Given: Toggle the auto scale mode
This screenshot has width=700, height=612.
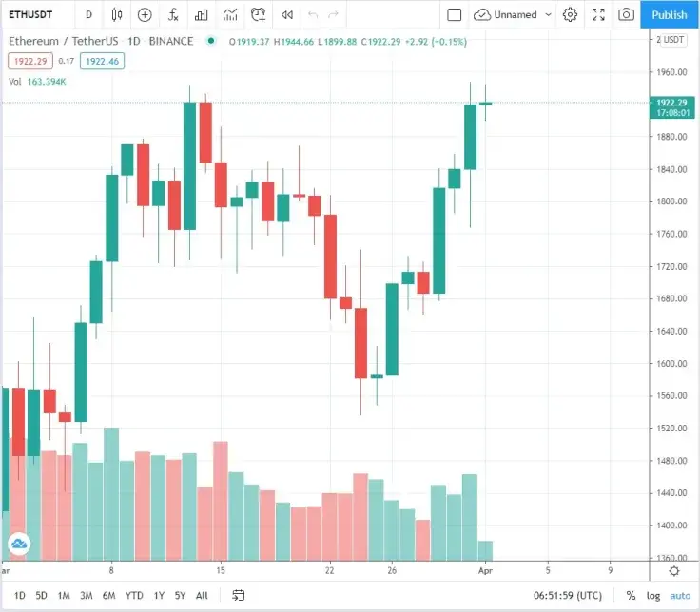Looking at the screenshot, I should pyautogui.click(x=680, y=595).
